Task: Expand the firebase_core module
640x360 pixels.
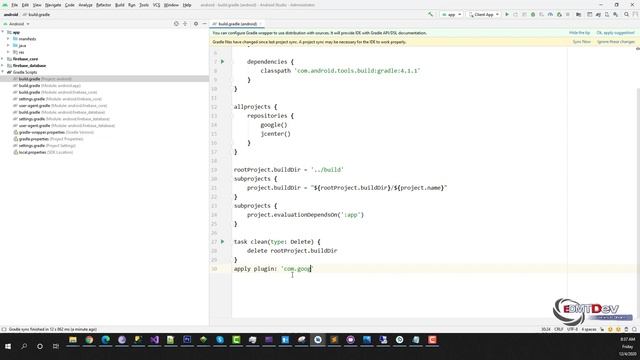Action: coord(3,59)
